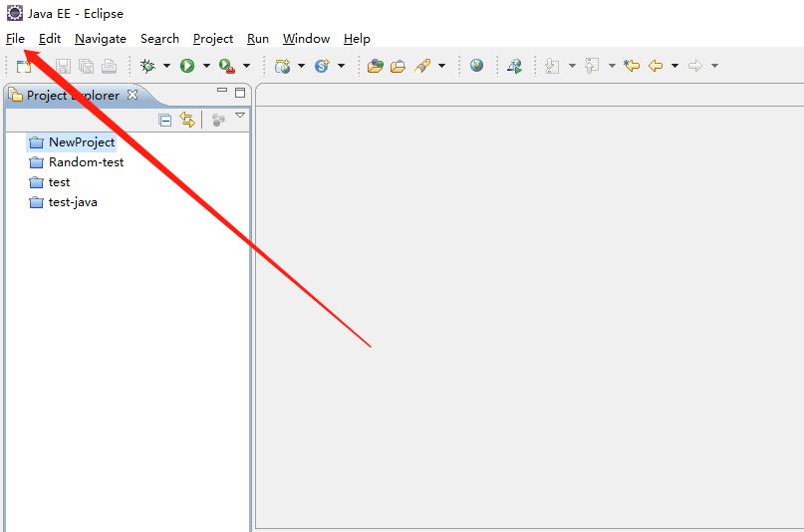Screen dimensions: 804x532
Task: Expand the Run configurations dropdown arrow
Action: [x=206, y=66]
